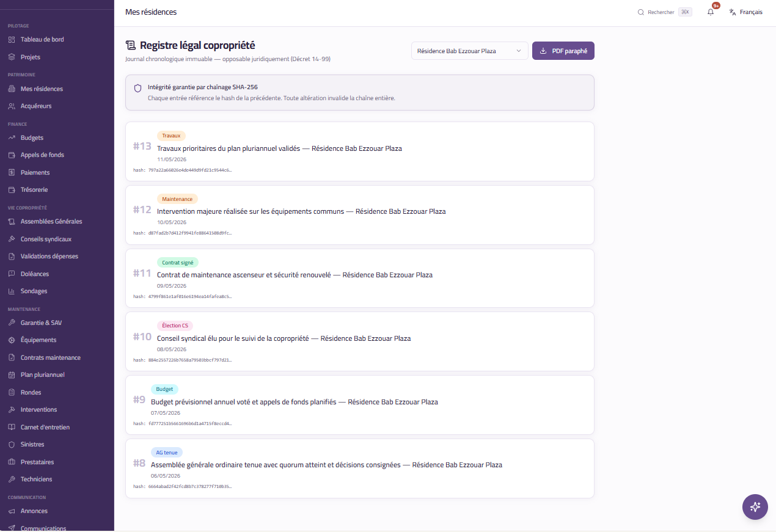The image size is (776, 532).
Task: Click the Acquéreurs people icon
Action: tap(12, 106)
